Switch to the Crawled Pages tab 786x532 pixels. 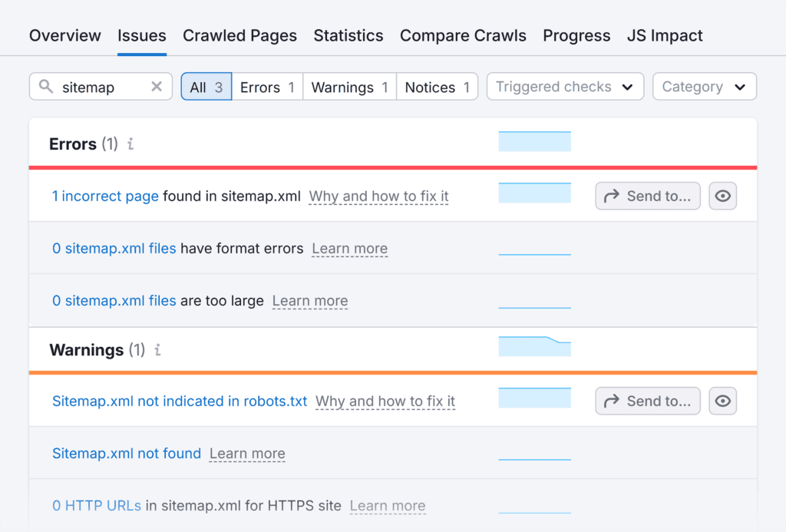pos(239,35)
